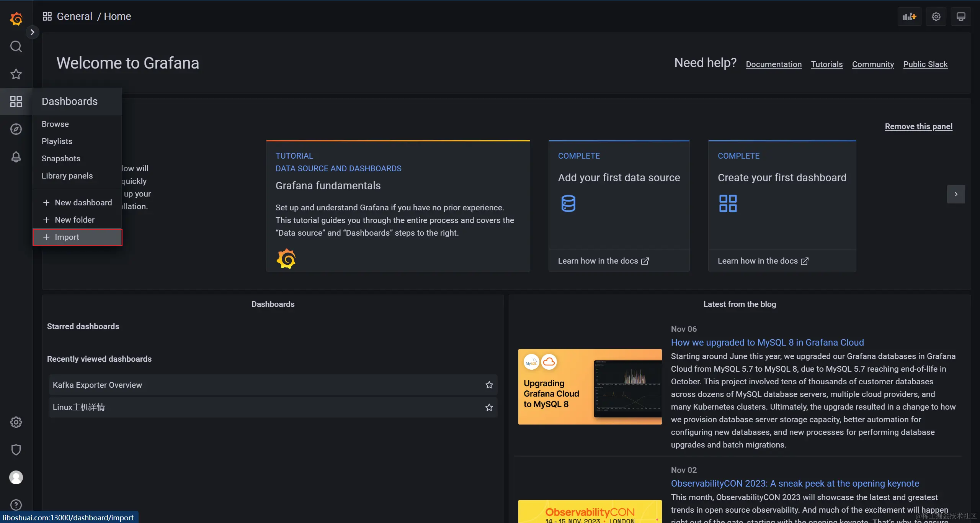Open the search dashboards icon in sidebar
Viewport: 980px width, 523px height.
pyautogui.click(x=16, y=46)
